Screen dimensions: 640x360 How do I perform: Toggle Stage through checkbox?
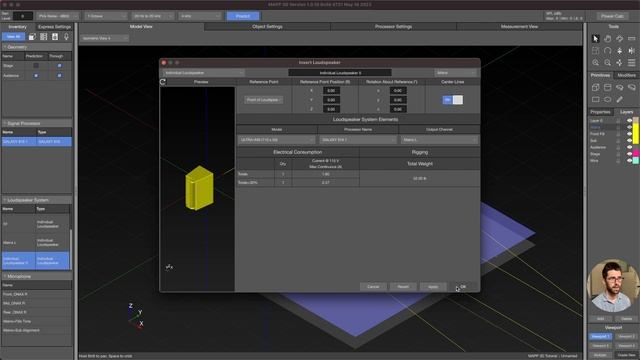[60, 65]
